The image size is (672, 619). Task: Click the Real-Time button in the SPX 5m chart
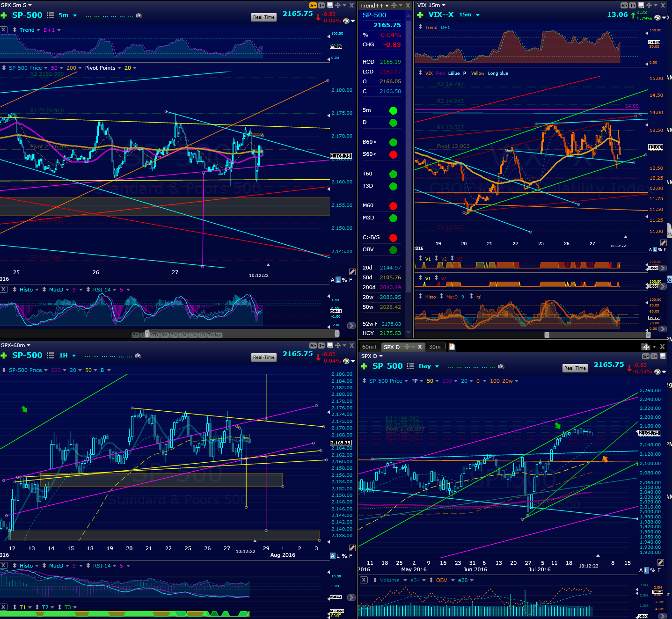pos(264,17)
